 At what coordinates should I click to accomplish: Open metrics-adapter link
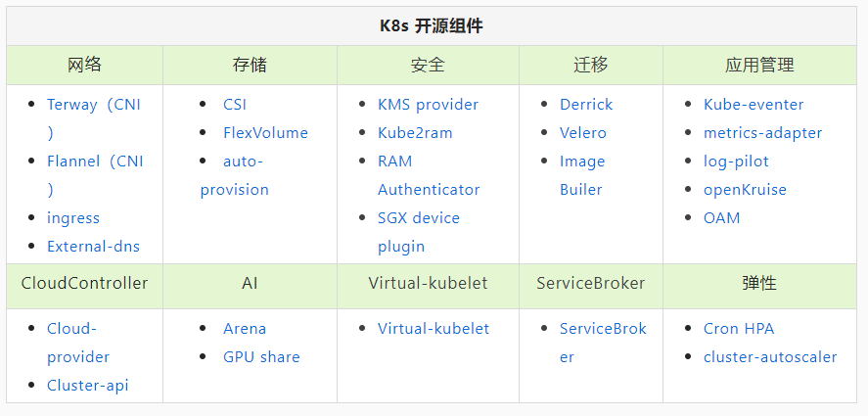pyautogui.click(x=763, y=133)
